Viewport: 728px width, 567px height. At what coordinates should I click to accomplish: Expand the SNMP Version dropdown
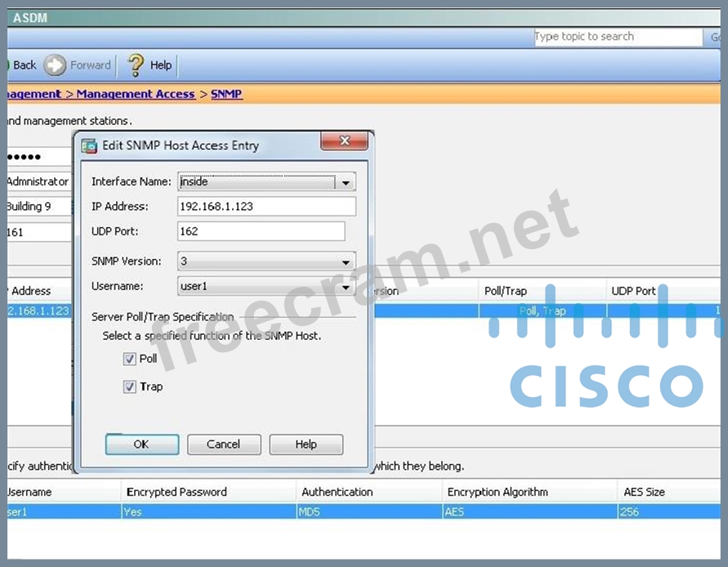click(346, 262)
